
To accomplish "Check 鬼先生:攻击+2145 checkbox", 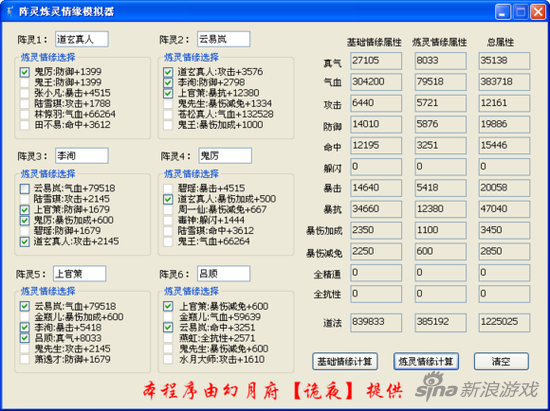I will point(25,349).
